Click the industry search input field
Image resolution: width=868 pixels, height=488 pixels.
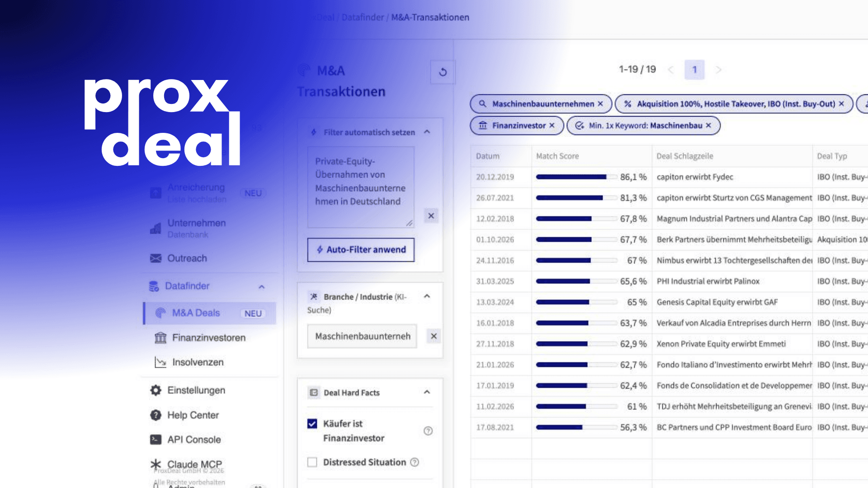coord(362,336)
